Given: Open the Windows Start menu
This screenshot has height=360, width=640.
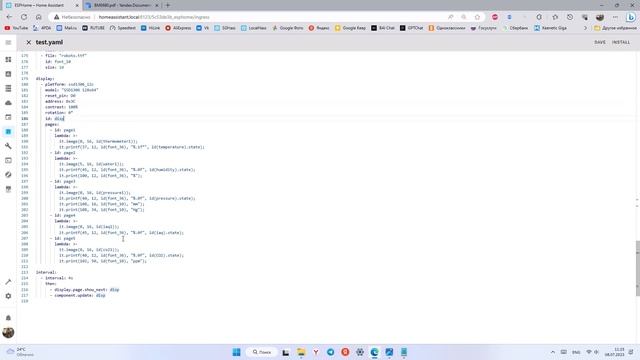Looking at the screenshot, I should [x=236, y=352].
